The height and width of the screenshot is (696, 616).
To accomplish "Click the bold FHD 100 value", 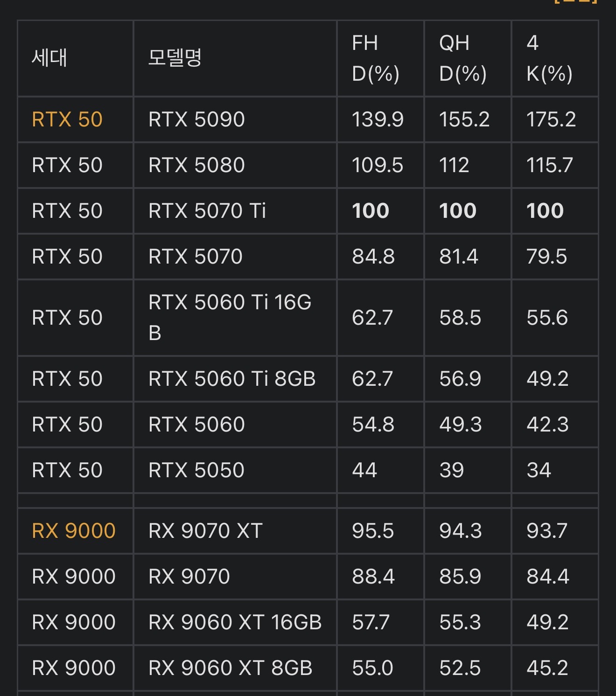I will 371,211.
